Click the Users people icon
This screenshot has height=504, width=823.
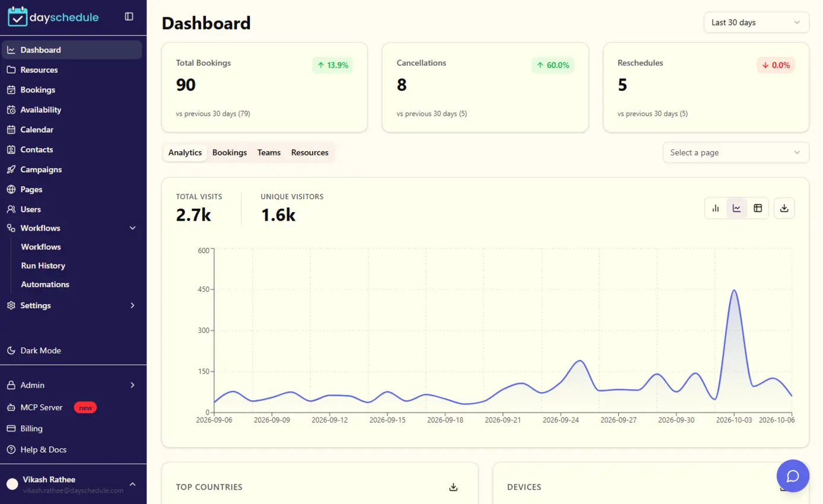coord(11,209)
